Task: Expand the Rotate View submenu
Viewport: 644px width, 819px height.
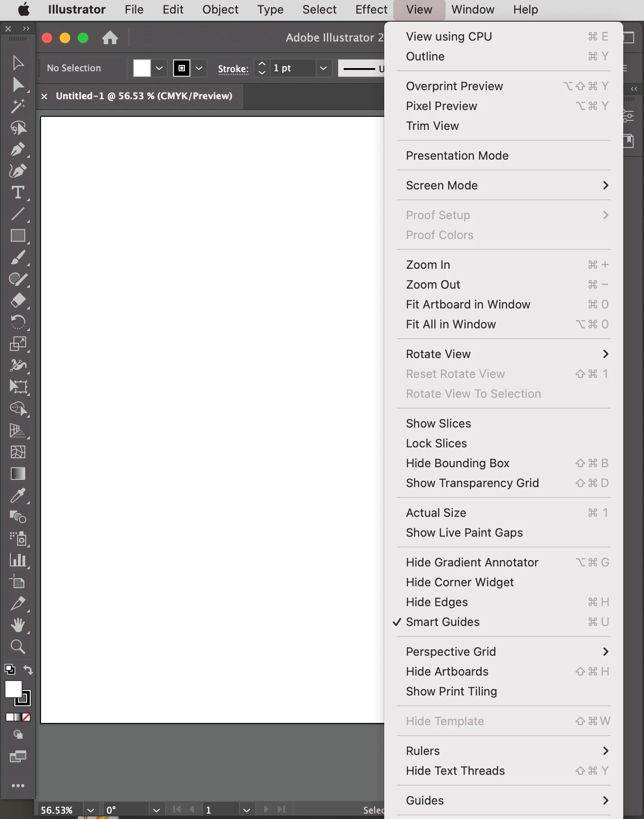Action: 503,354
